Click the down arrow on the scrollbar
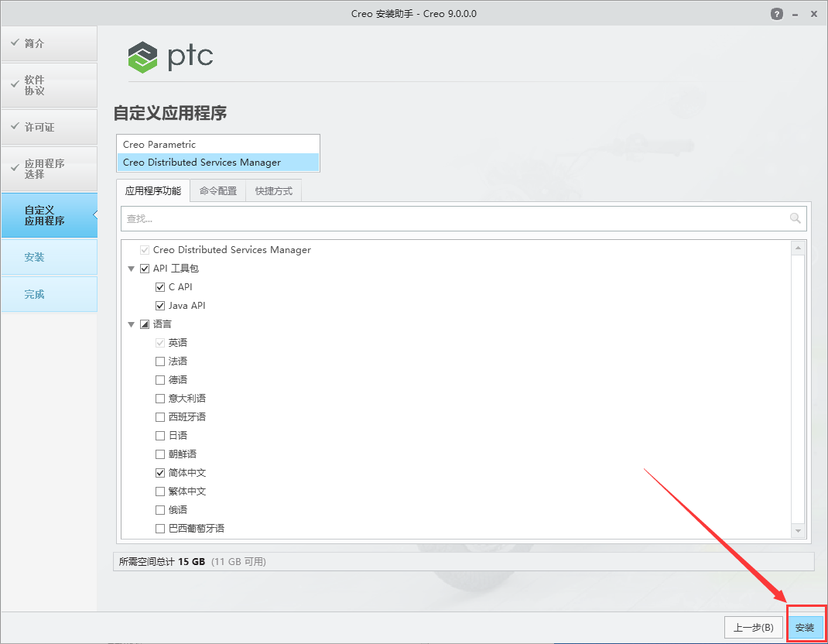 point(798,530)
